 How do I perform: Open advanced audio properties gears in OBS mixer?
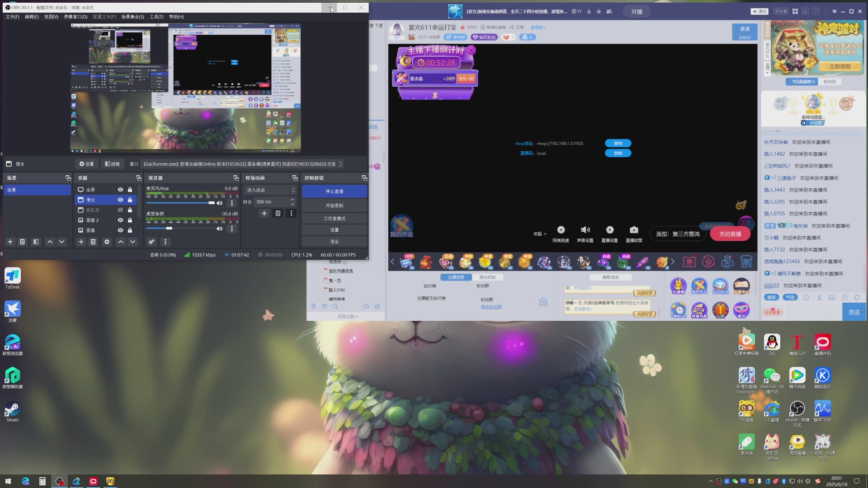[x=152, y=242]
